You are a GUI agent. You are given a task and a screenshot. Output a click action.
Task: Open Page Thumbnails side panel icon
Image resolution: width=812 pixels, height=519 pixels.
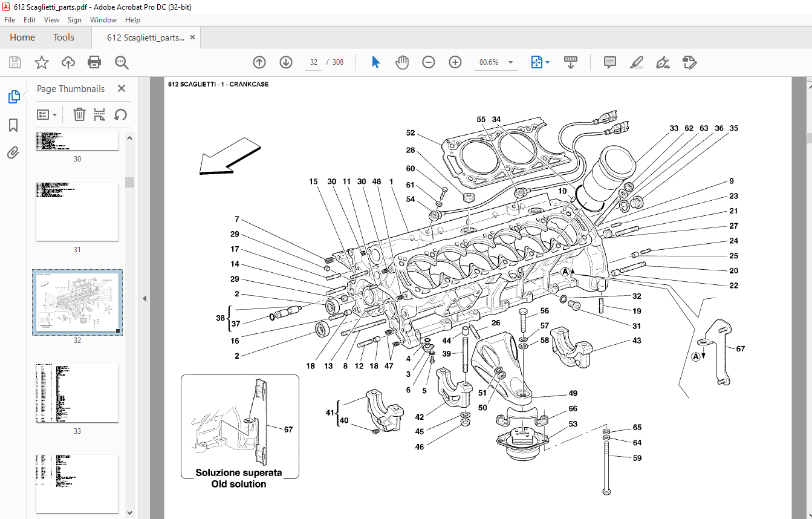13,96
